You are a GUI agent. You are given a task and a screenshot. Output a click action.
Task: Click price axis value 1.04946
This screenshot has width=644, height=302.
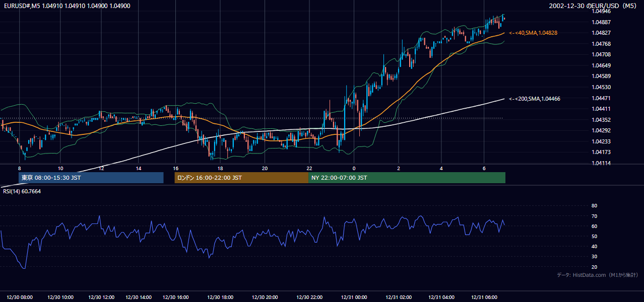pos(601,11)
